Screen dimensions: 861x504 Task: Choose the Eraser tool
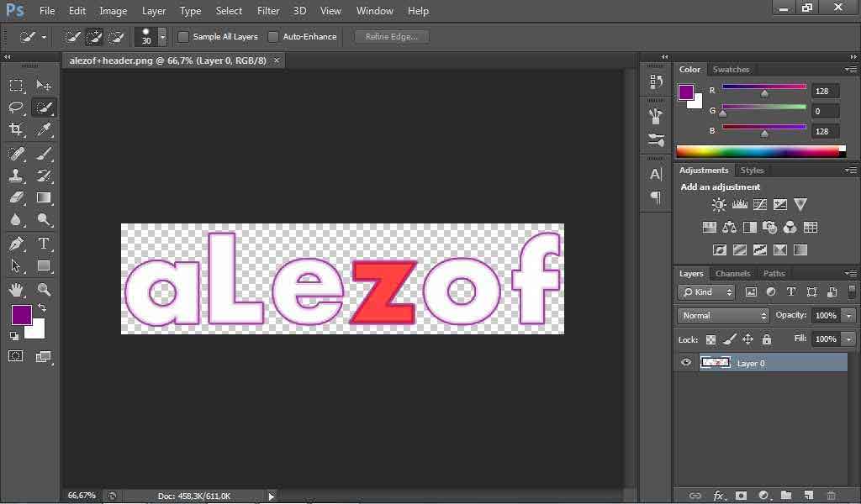[16, 198]
